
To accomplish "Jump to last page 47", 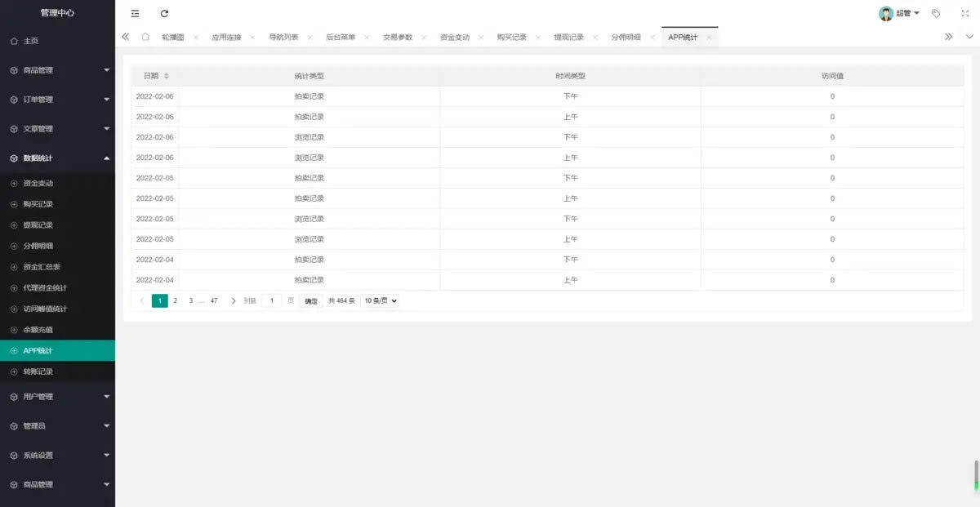I will click(x=214, y=300).
